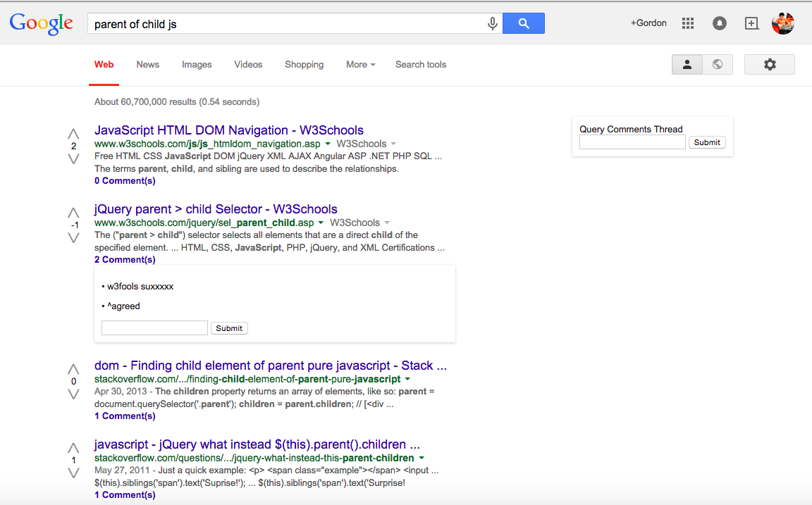
Task: Switch to personal results person icon
Action: [x=687, y=65]
